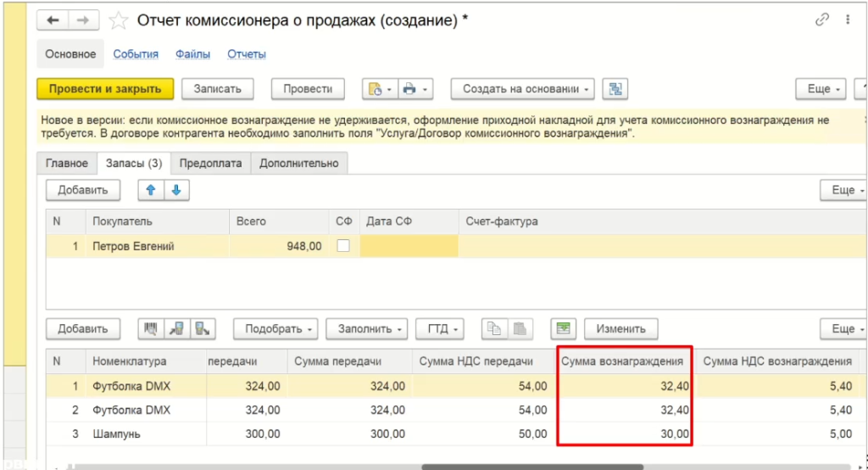The width and height of the screenshot is (868, 470).
Task: Move buyer row down with arrow
Action: (x=175, y=190)
